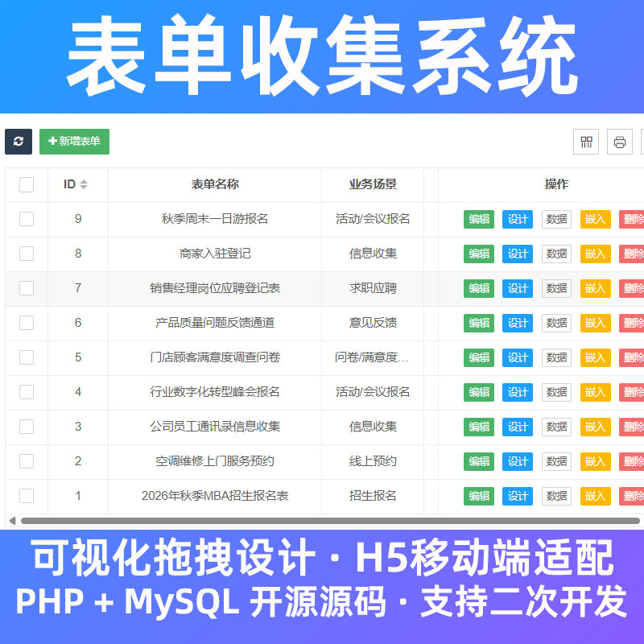
Task: Click 设计 for 行业数字化转型峰会报名
Action: point(518,392)
